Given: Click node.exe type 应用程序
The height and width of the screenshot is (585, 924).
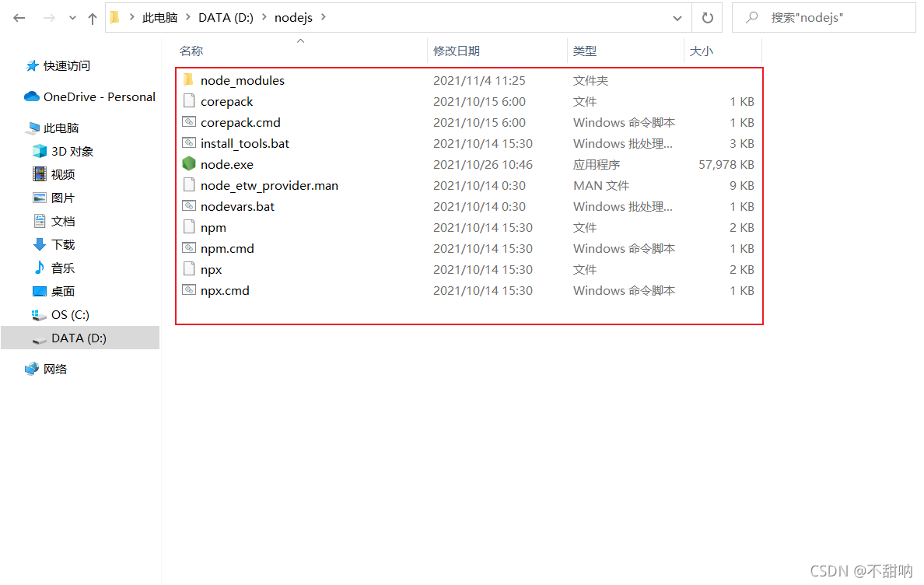Looking at the screenshot, I should click(597, 165).
